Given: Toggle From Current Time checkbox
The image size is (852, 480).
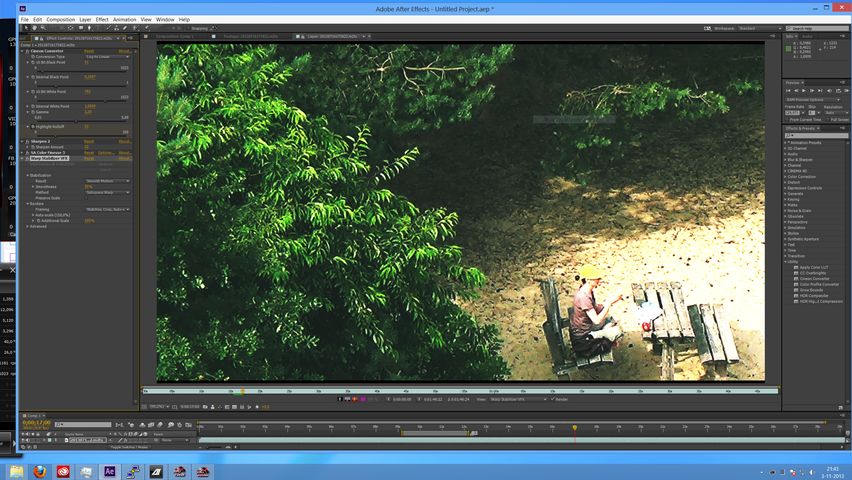Looking at the screenshot, I should click(787, 120).
